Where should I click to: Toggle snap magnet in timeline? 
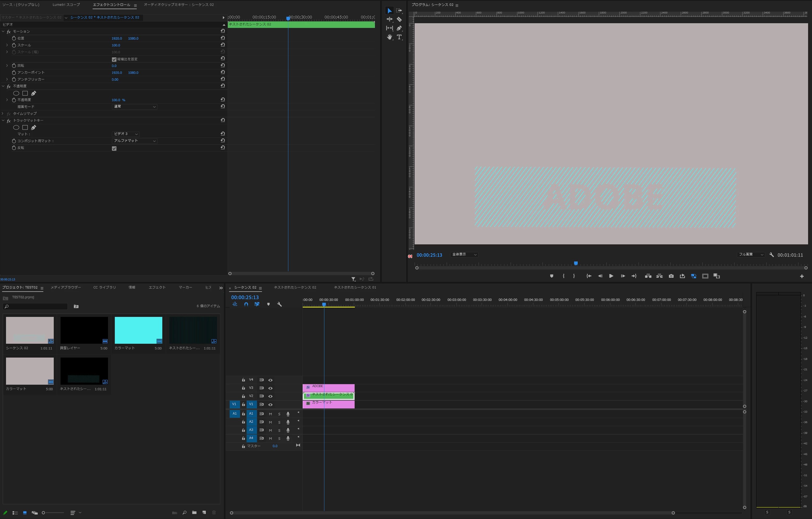[x=246, y=304]
